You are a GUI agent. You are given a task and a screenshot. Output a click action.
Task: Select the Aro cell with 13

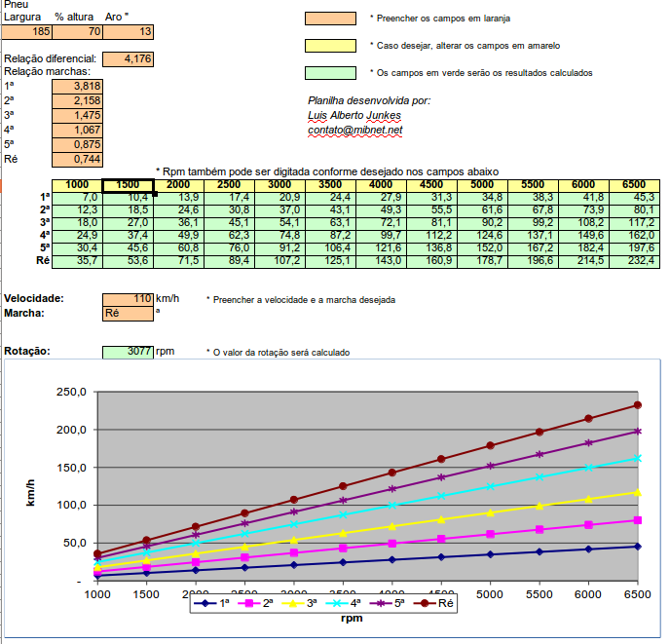(129, 31)
